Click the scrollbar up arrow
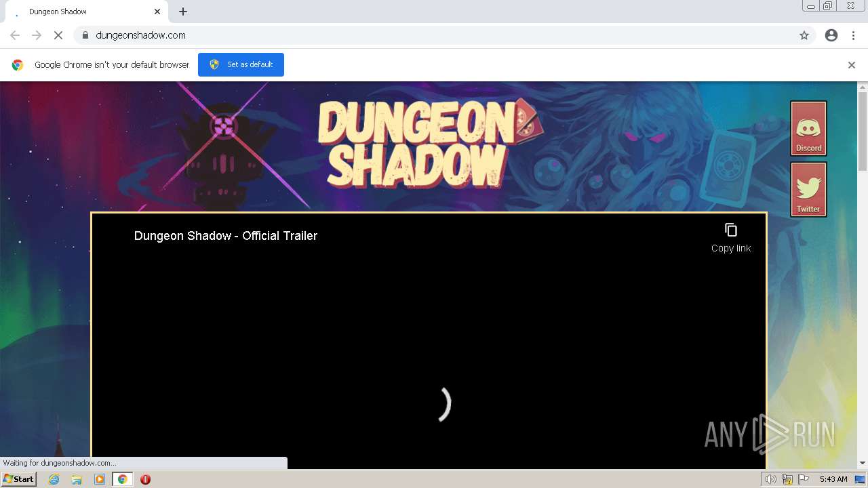Image resolution: width=868 pixels, height=488 pixels. 863,87
